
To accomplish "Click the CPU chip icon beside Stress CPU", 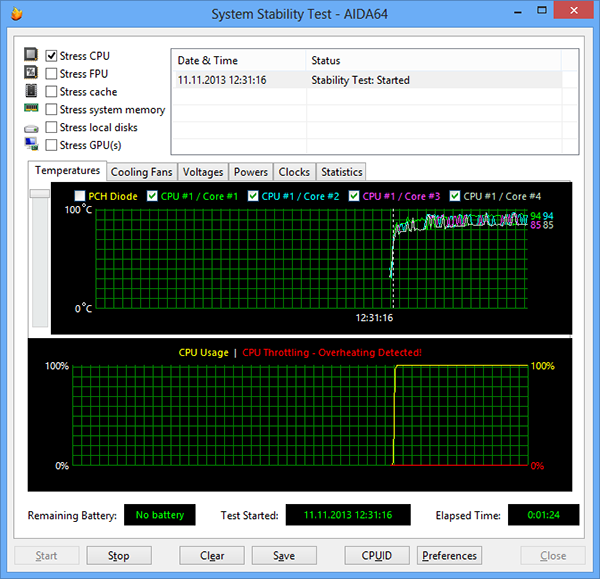I will (x=31, y=54).
